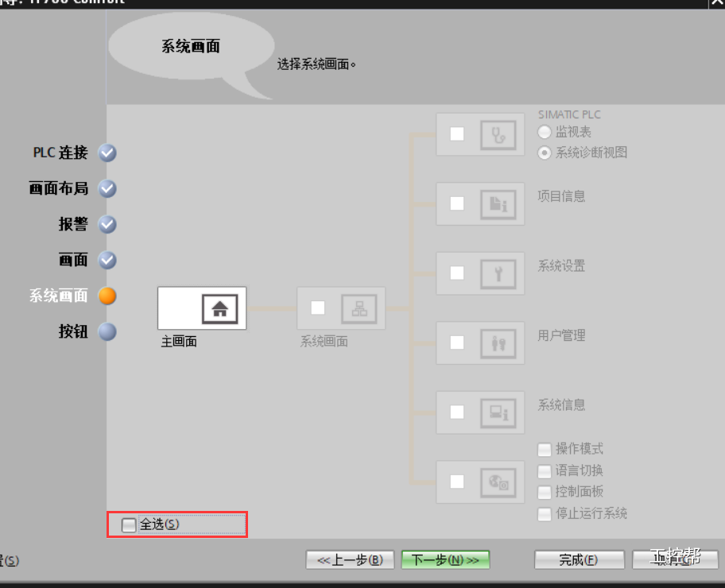725x588 pixels.
Task: Go to wizard step 画面
Action: coord(73,260)
